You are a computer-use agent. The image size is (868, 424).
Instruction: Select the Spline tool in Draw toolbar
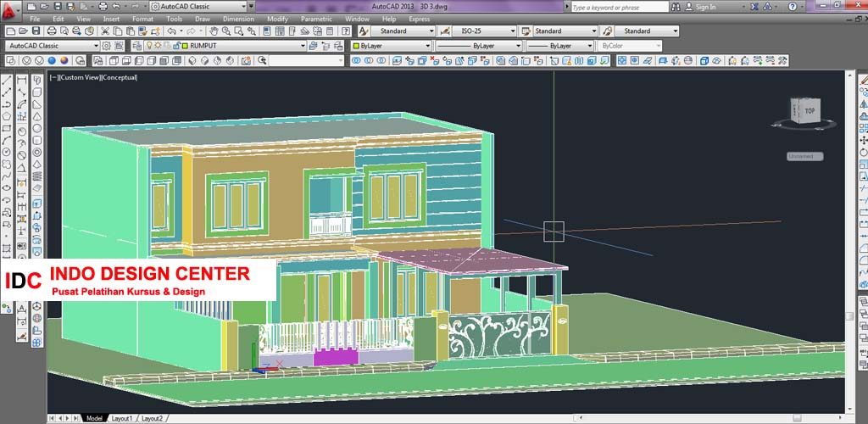click(x=7, y=176)
